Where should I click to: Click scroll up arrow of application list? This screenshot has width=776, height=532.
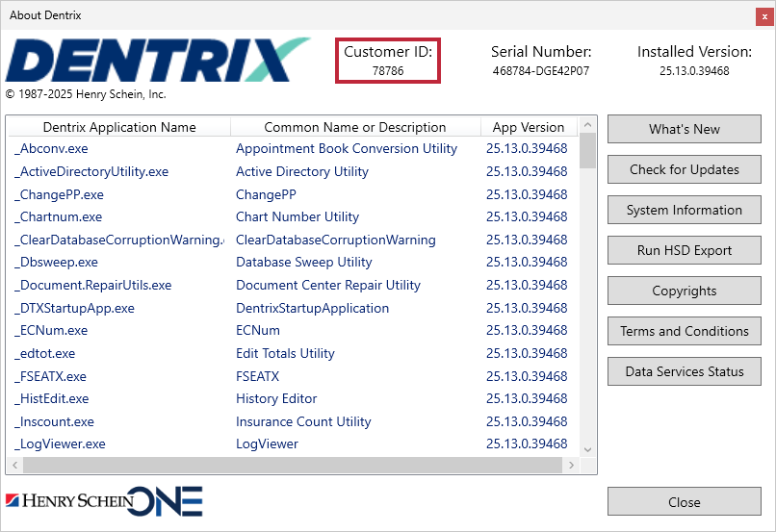(587, 125)
